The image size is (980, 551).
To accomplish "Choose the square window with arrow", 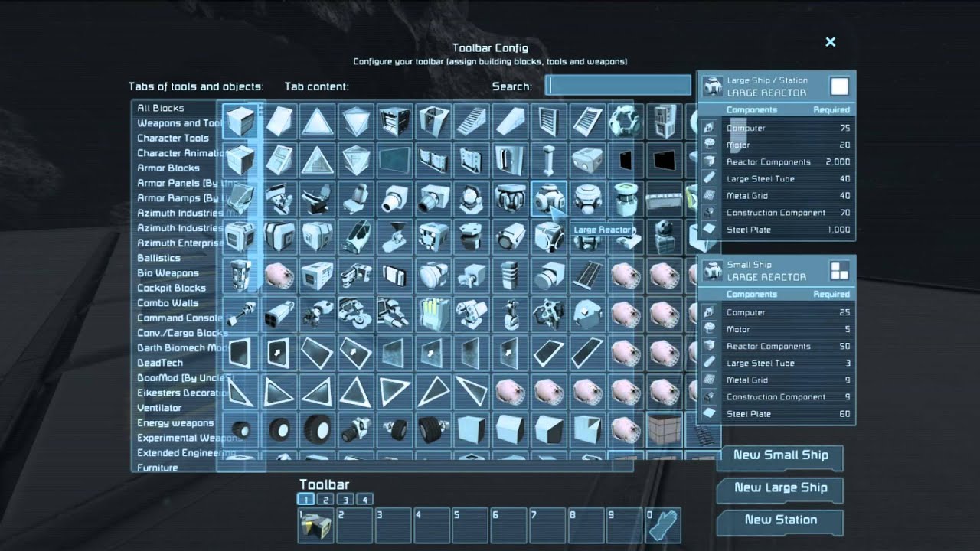I will coord(279,353).
